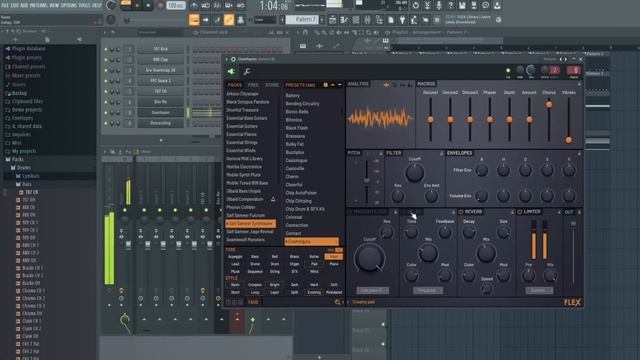The image size is (640, 360).
Task: Click the FLEX wrench settings icon
Action: coord(247,72)
